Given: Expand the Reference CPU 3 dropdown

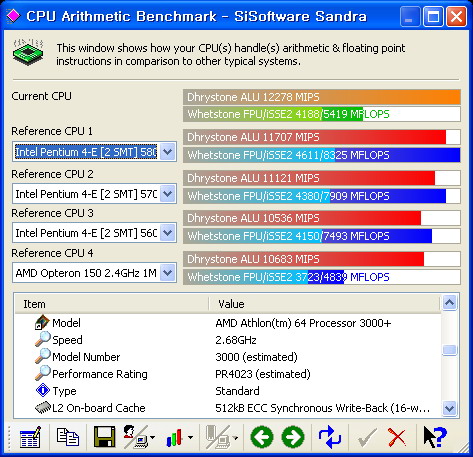Looking at the screenshot, I should [x=168, y=233].
